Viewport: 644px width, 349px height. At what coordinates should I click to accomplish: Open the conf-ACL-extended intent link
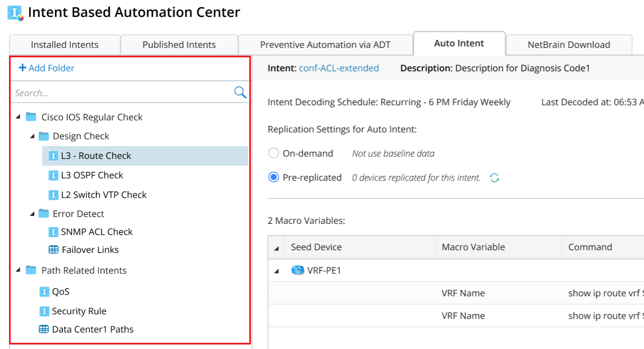pyautogui.click(x=339, y=68)
